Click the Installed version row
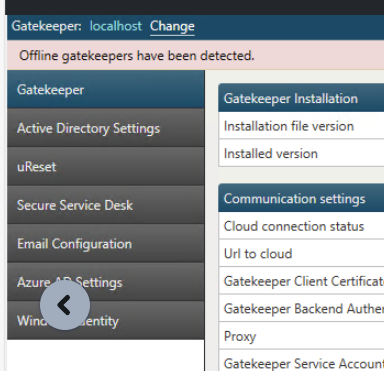Viewport: 384px width, 371px height. 301,154
